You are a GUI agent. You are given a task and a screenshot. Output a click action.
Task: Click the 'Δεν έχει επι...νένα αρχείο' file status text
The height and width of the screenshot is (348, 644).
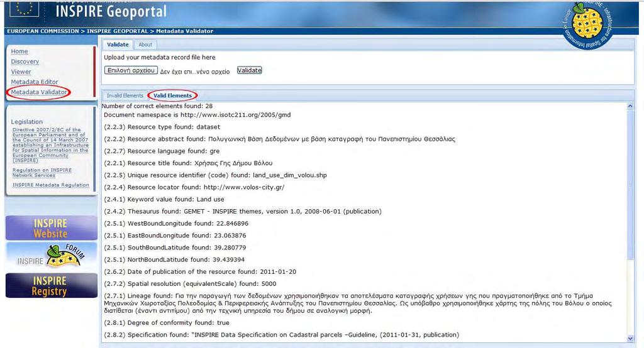coord(195,72)
